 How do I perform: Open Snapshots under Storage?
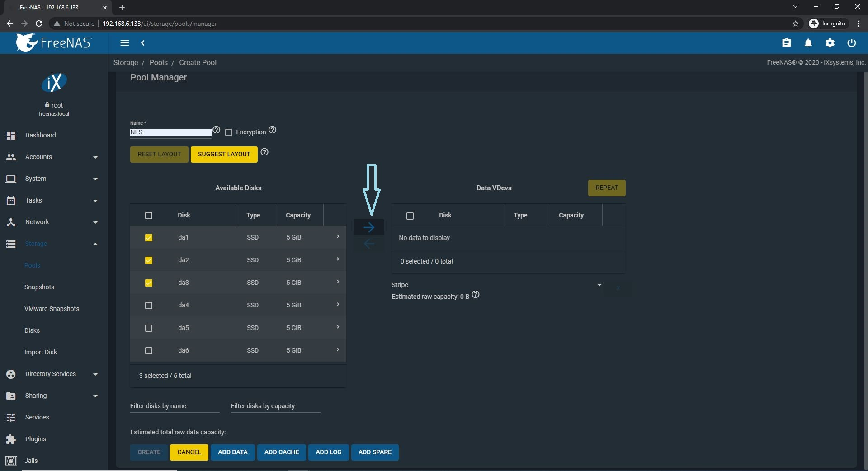(x=39, y=287)
